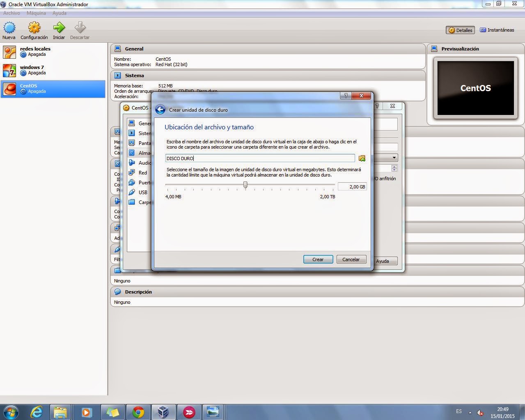Click the Cancelar button in wizard
The height and width of the screenshot is (420, 525).
[x=351, y=259]
